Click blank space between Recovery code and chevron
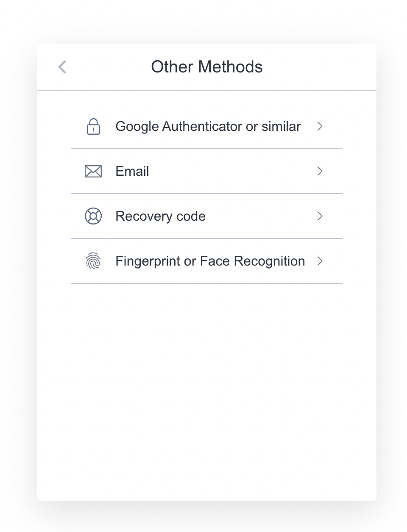The width and height of the screenshot is (407, 532). click(261, 216)
